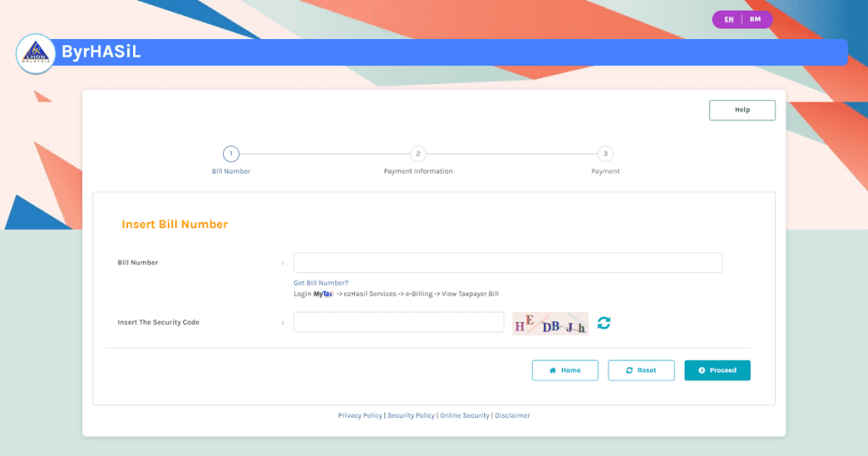
Task: Click the LHDN Malaysia logo
Action: (36, 53)
